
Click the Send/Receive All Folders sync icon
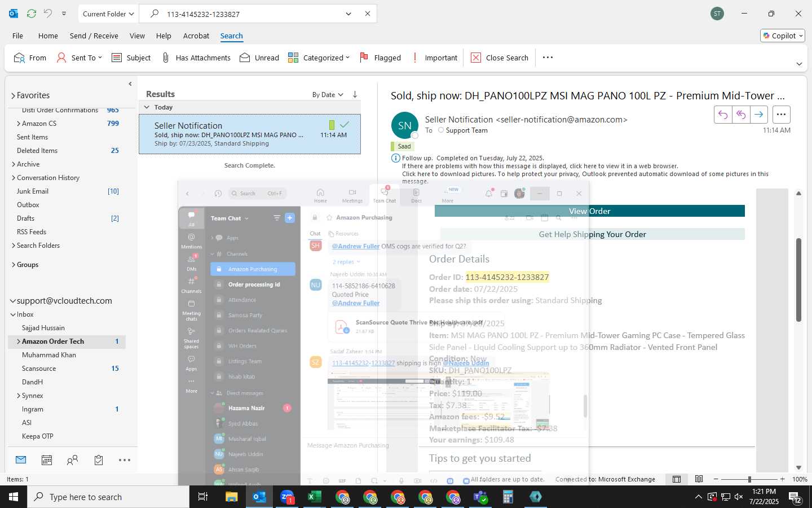(x=32, y=14)
